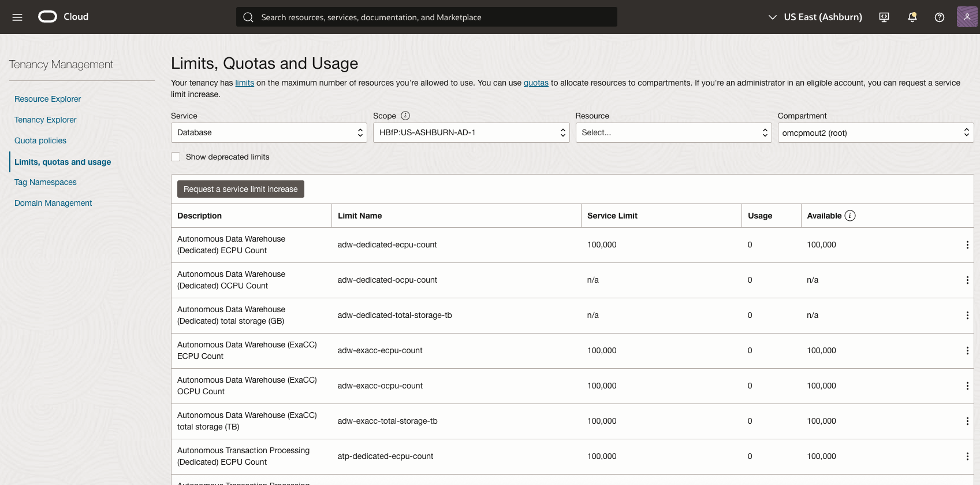
Task: Click the Available column info icon
Action: pyautogui.click(x=850, y=216)
